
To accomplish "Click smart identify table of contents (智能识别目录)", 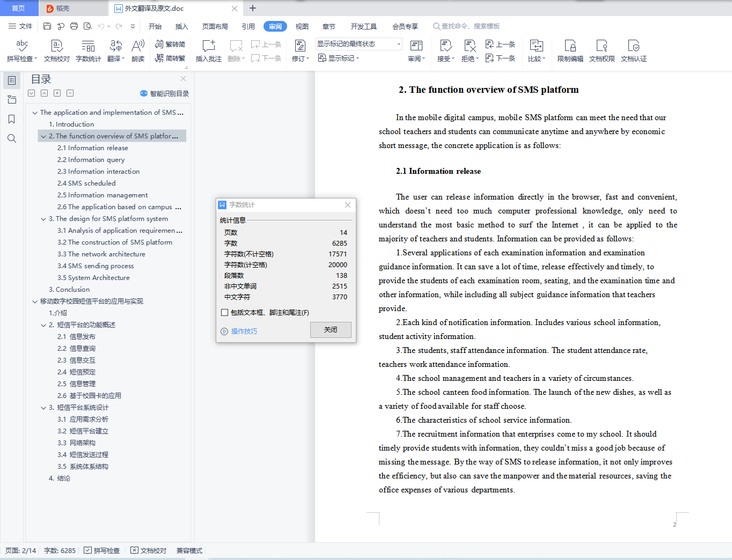I will point(164,93).
